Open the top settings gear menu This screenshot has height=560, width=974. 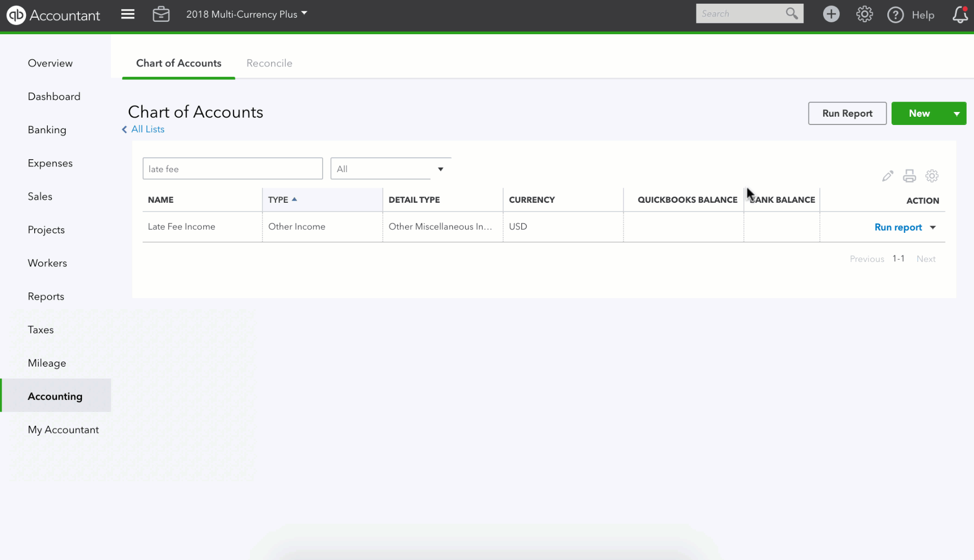pyautogui.click(x=864, y=14)
